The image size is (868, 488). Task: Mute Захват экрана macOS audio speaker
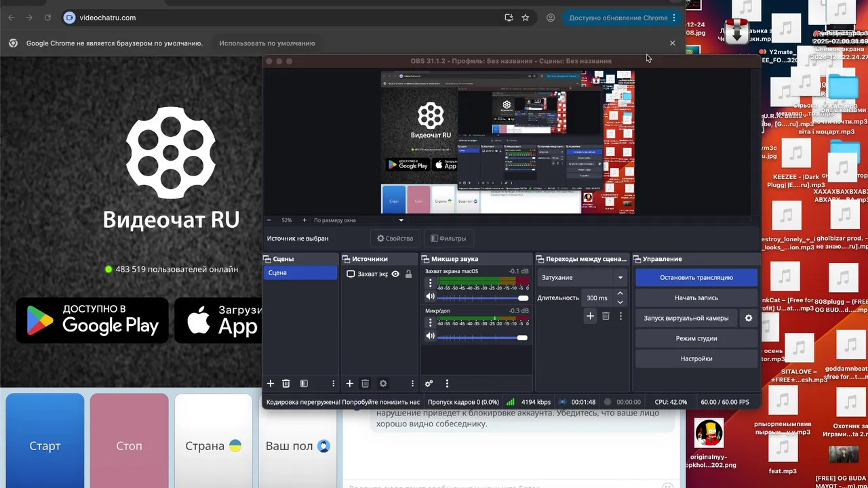[x=430, y=296]
